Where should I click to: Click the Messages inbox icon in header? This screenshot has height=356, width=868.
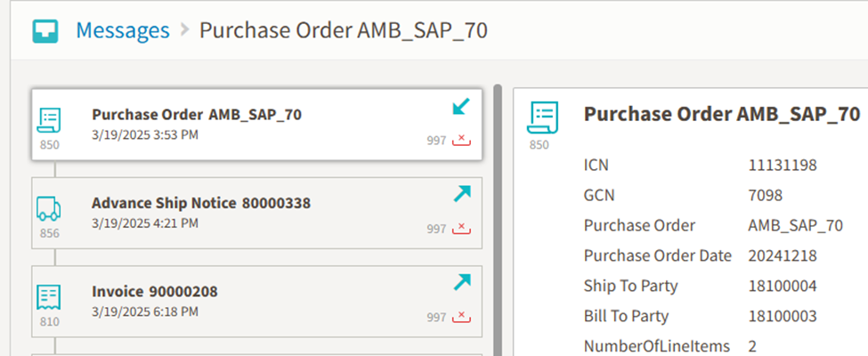point(45,31)
